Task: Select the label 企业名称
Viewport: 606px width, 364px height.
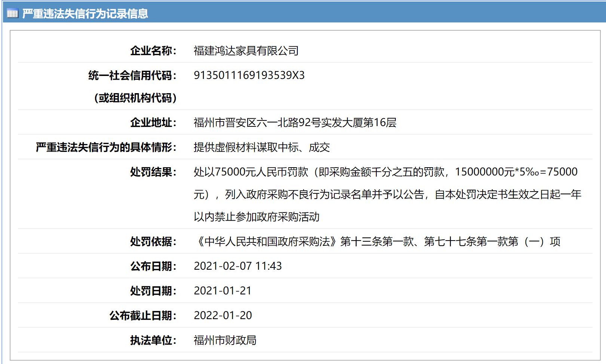Action: pyautogui.click(x=153, y=51)
